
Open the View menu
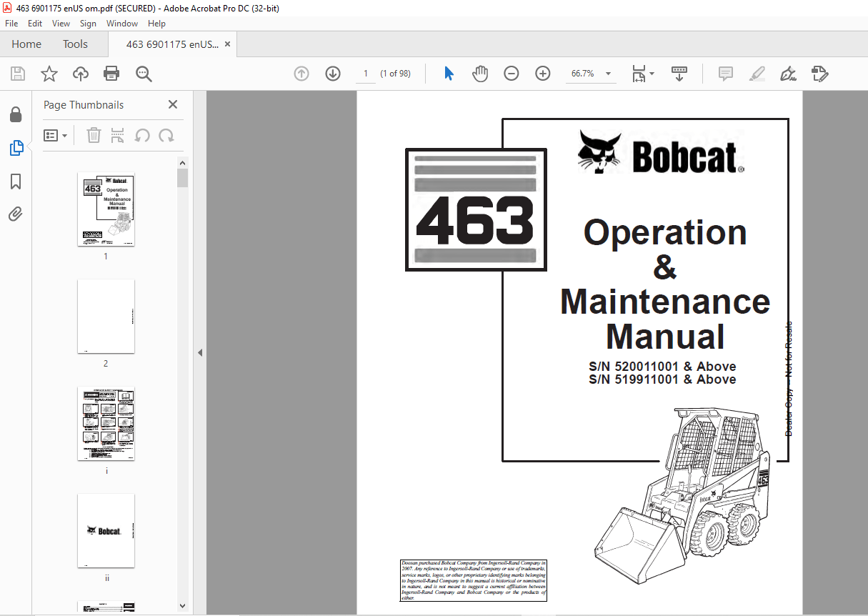[x=61, y=23]
